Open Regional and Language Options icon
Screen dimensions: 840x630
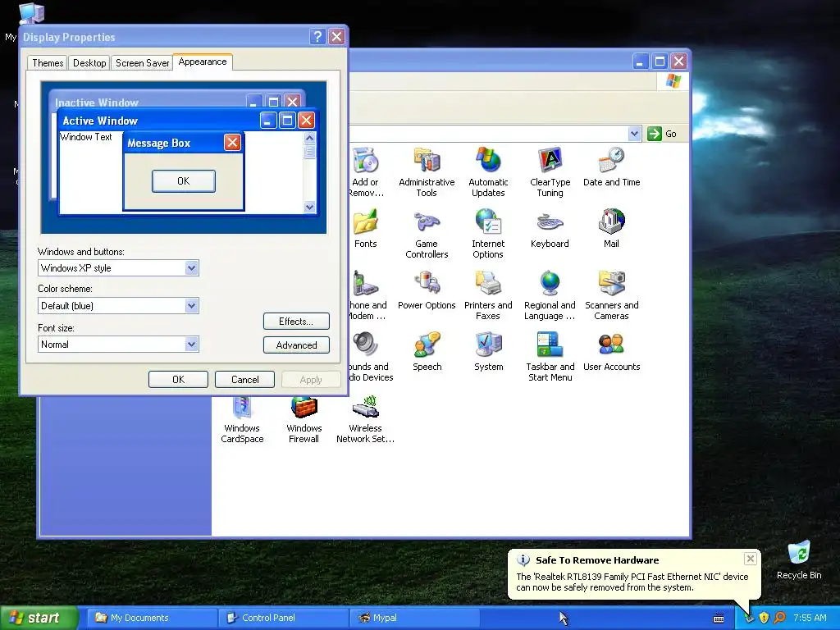pos(550,283)
